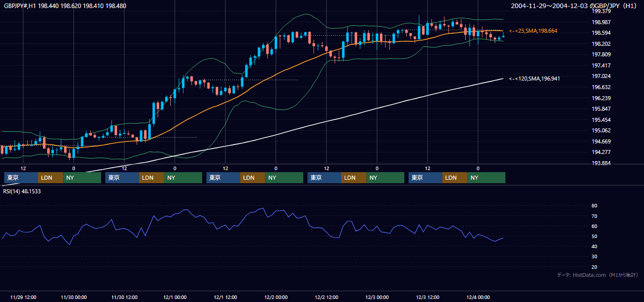Select the 12/3 12:00 time axis label
This screenshot has width=644, height=302.
tap(427, 297)
